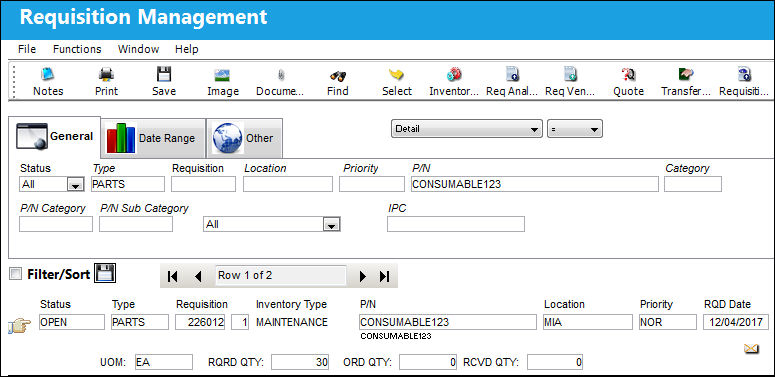Screen dimensions: 775x377
Task: Jump to the last row button
Action: 385,276
